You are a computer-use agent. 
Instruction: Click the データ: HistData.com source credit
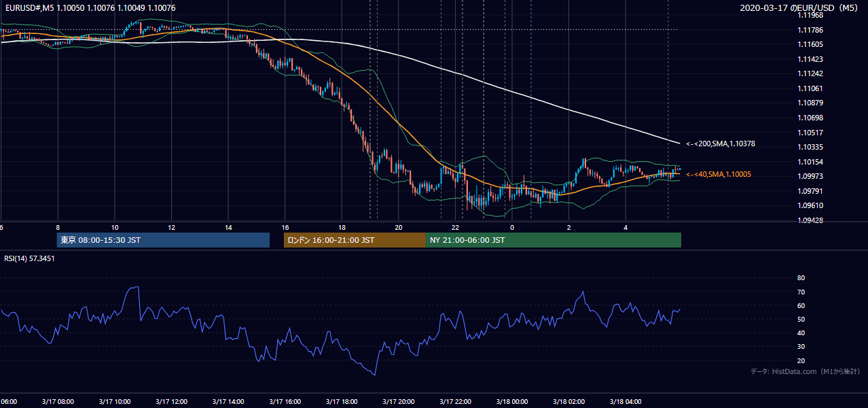point(806,371)
